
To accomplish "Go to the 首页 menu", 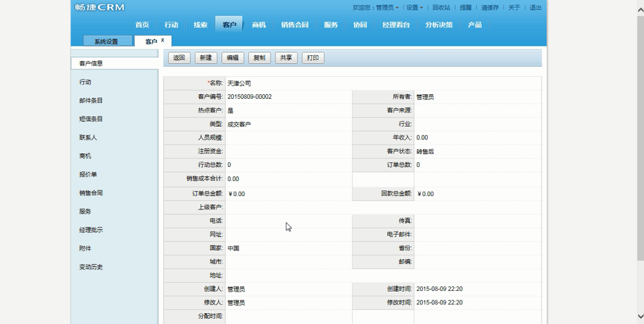I will point(142,25).
